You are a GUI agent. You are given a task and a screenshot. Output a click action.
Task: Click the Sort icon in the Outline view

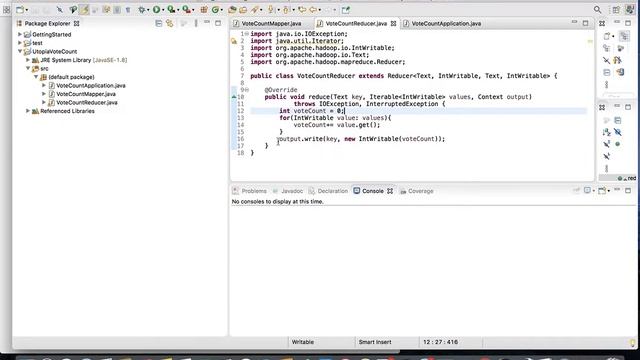[606, 132]
